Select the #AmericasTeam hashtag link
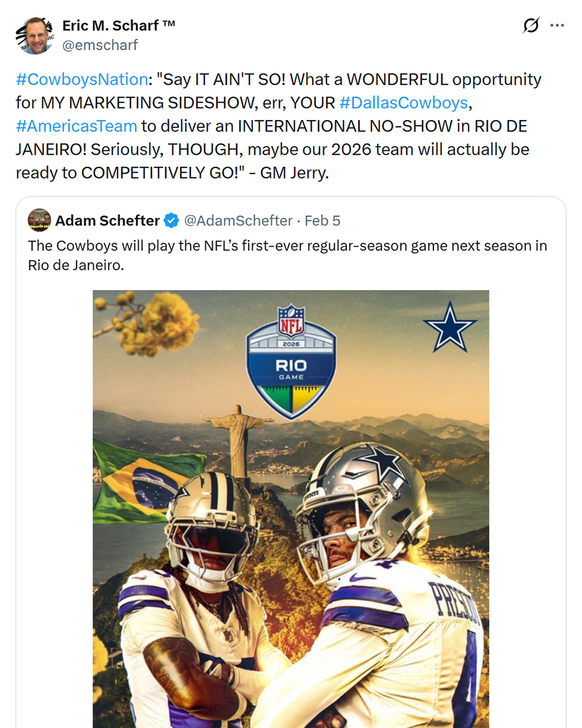 (76, 126)
